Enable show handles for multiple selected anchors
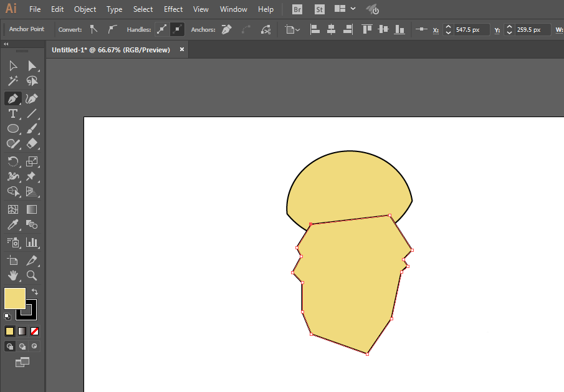 [162, 29]
